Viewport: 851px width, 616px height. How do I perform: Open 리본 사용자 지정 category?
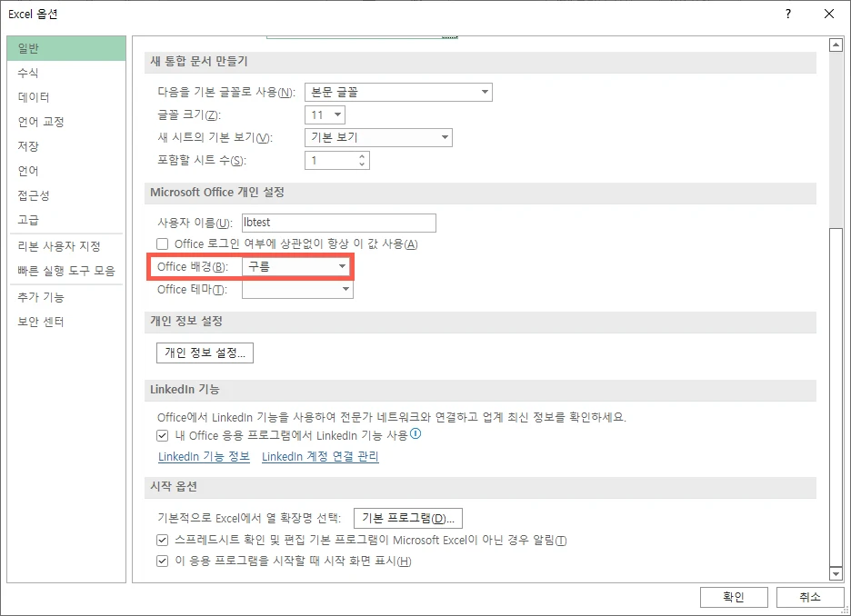click(66, 246)
